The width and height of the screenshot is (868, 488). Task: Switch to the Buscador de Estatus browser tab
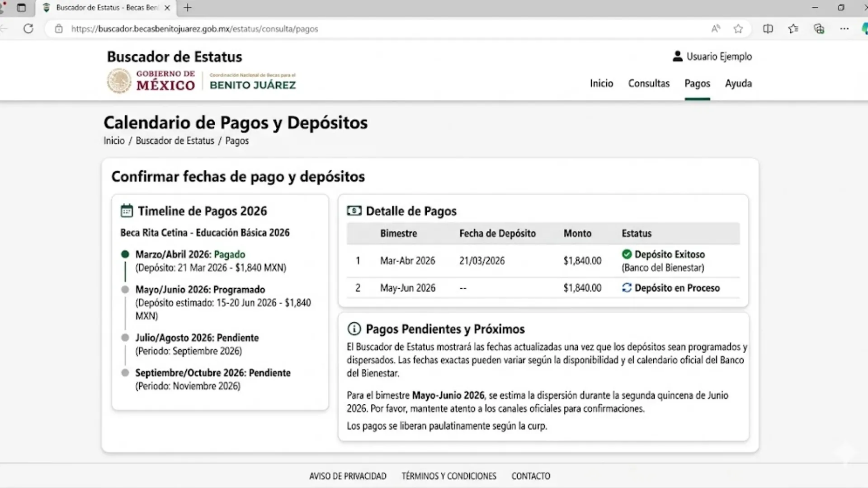[x=107, y=8]
